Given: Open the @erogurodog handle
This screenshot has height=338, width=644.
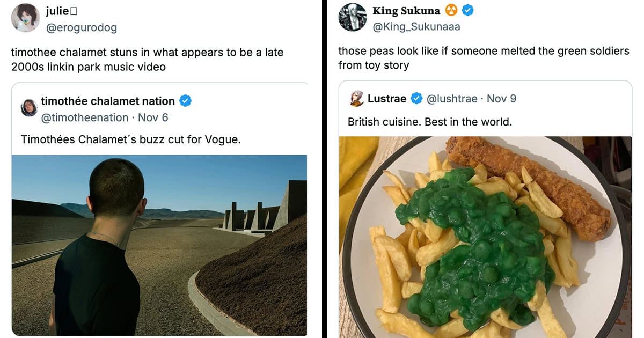Looking at the screenshot, I should (82, 27).
